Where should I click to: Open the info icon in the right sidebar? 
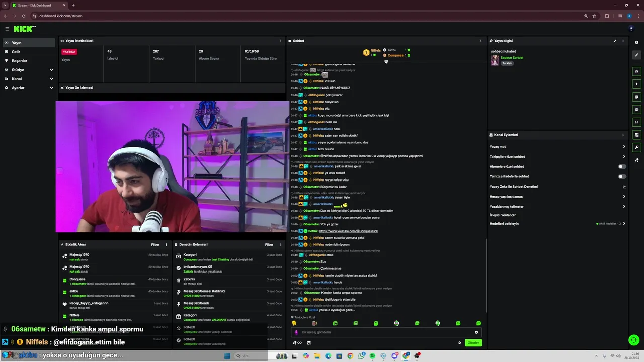click(636, 42)
